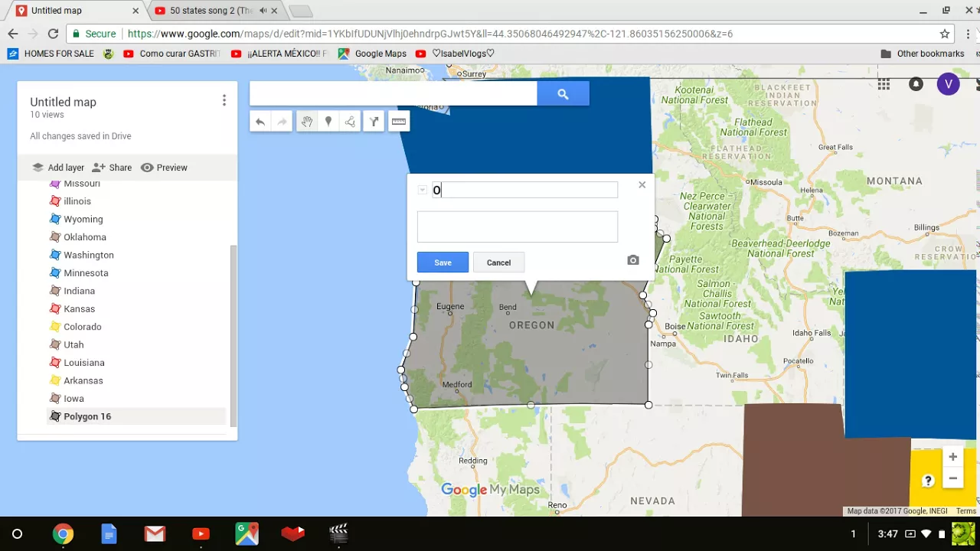Open YouTube from the shelf
Viewport: 980px width, 551px height.
201,533
